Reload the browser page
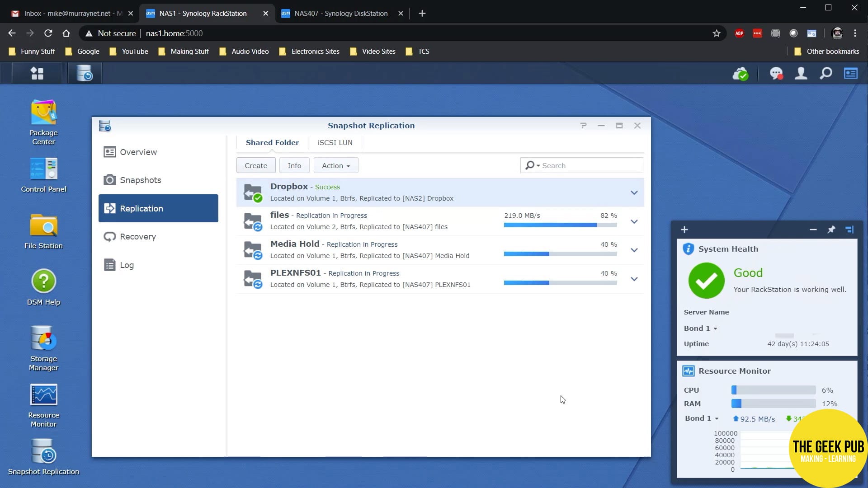This screenshot has height=488, width=868. tap(48, 33)
